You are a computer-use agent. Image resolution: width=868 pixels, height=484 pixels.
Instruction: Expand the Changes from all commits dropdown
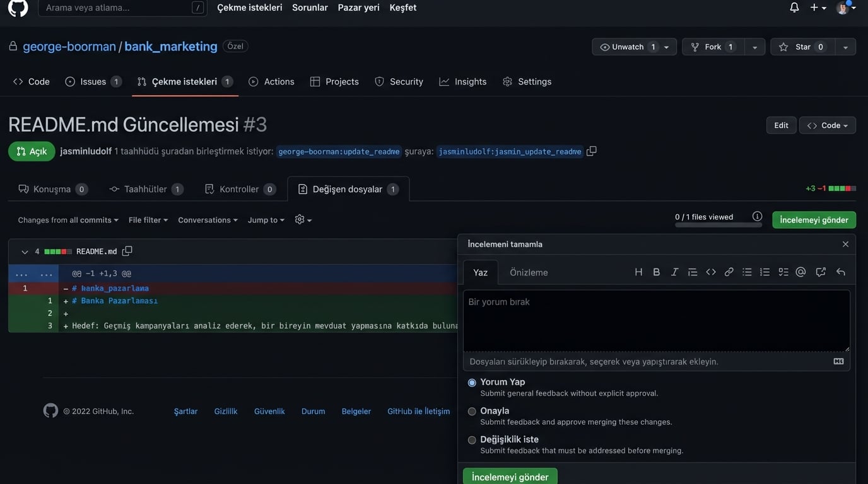click(68, 220)
